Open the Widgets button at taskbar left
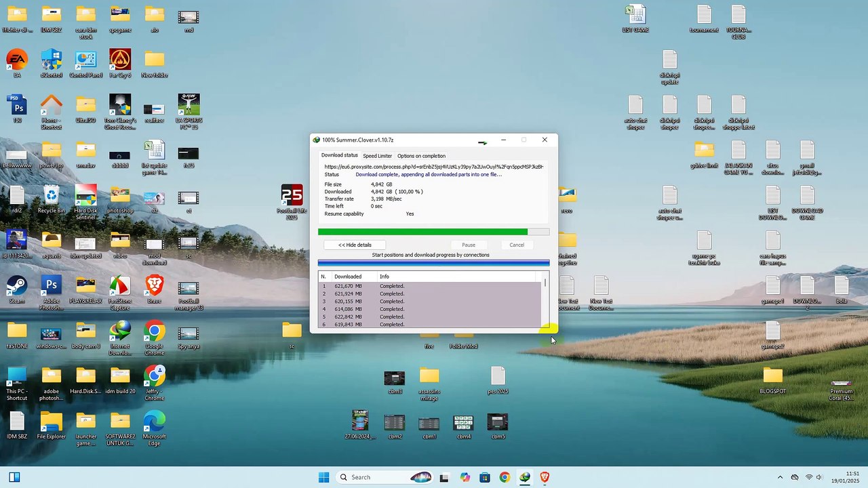The height and width of the screenshot is (488, 868). pos(14,477)
